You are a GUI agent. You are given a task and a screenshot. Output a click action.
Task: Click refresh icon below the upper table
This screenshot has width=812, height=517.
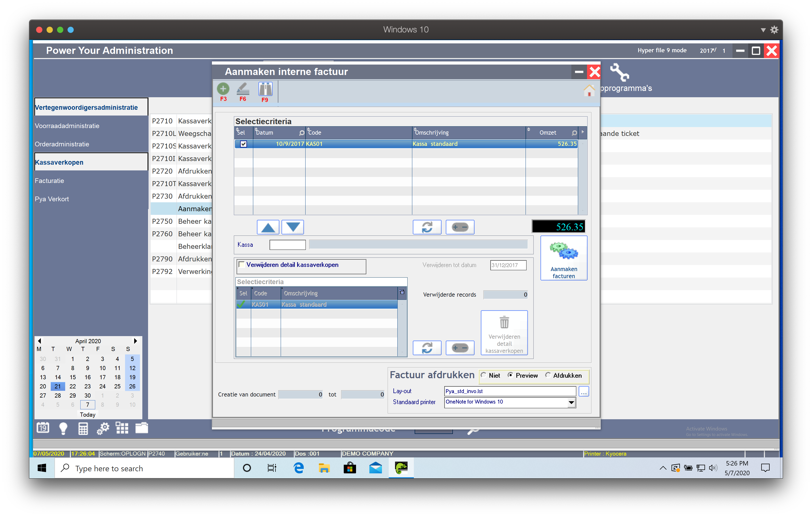coord(427,227)
